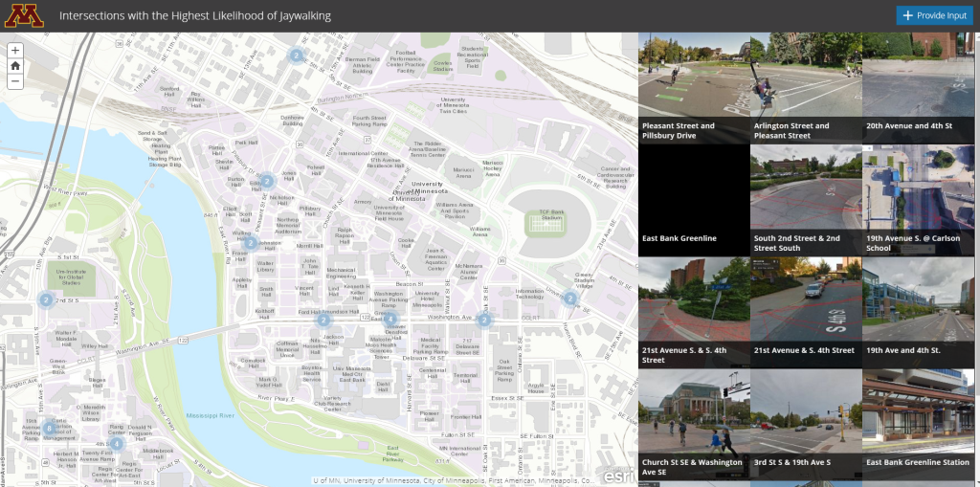Viewport: 980px width, 487px height.
Task: Open 19th Ave and 4th St. thumbnail
Action: (x=918, y=313)
